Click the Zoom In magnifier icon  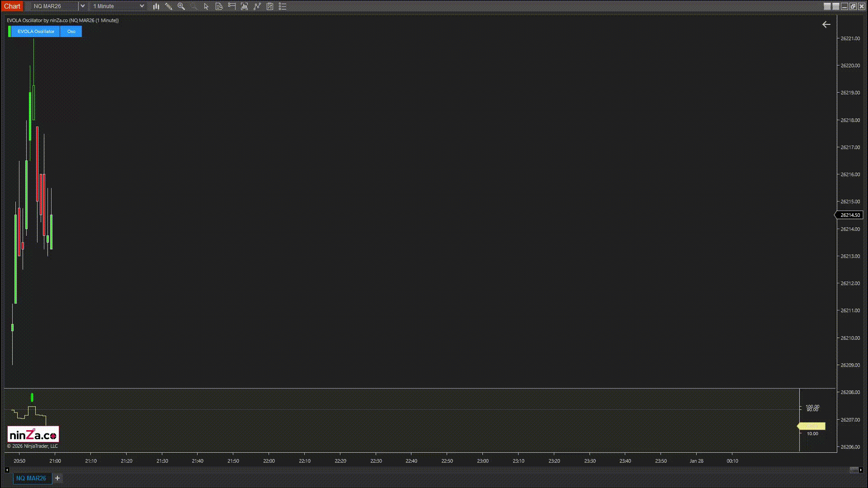click(x=181, y=6)
